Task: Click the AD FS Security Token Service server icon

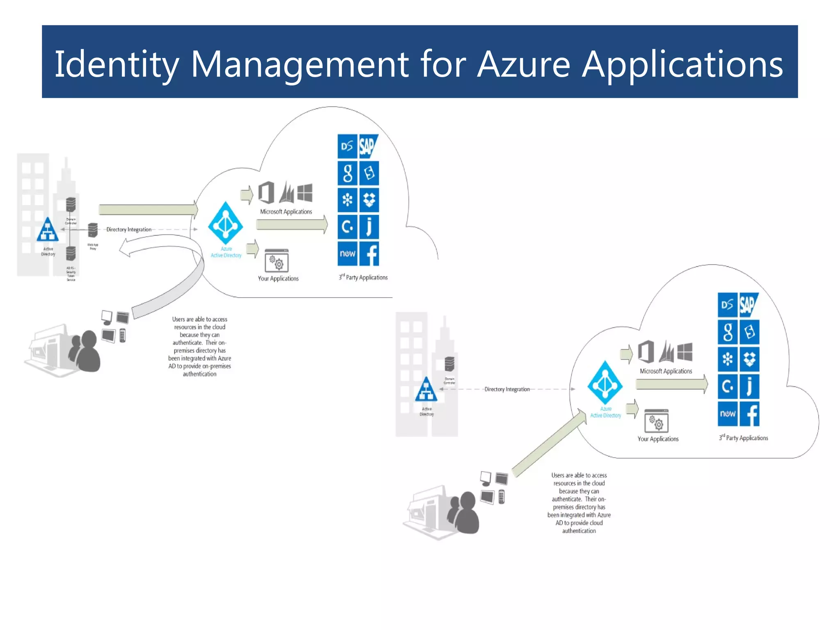Action: coord(71,254)
